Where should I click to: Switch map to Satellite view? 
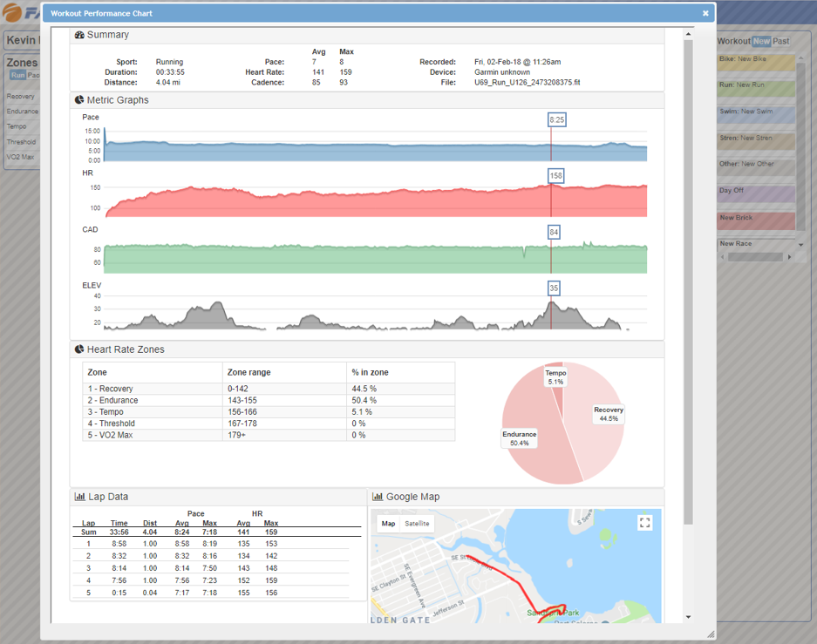click(417, 524)
